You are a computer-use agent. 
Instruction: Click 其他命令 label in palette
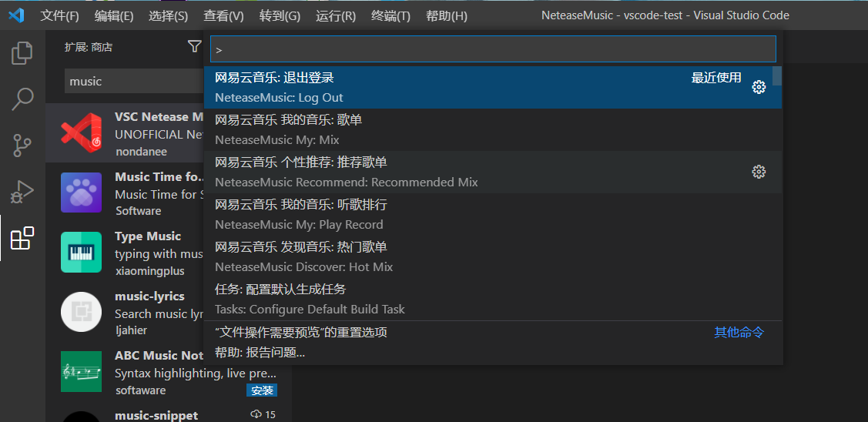[x=739, y=332]
